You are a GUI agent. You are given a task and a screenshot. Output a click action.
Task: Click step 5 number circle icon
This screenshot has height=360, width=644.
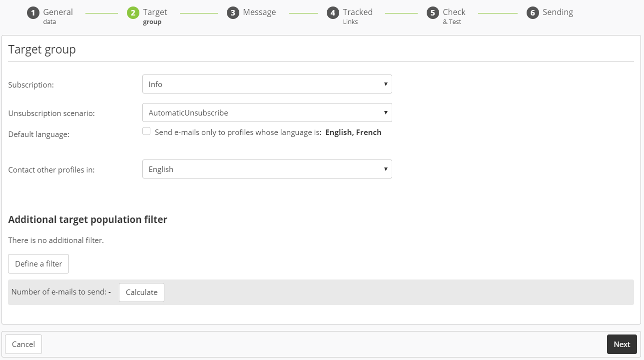[x=433, y=13]
